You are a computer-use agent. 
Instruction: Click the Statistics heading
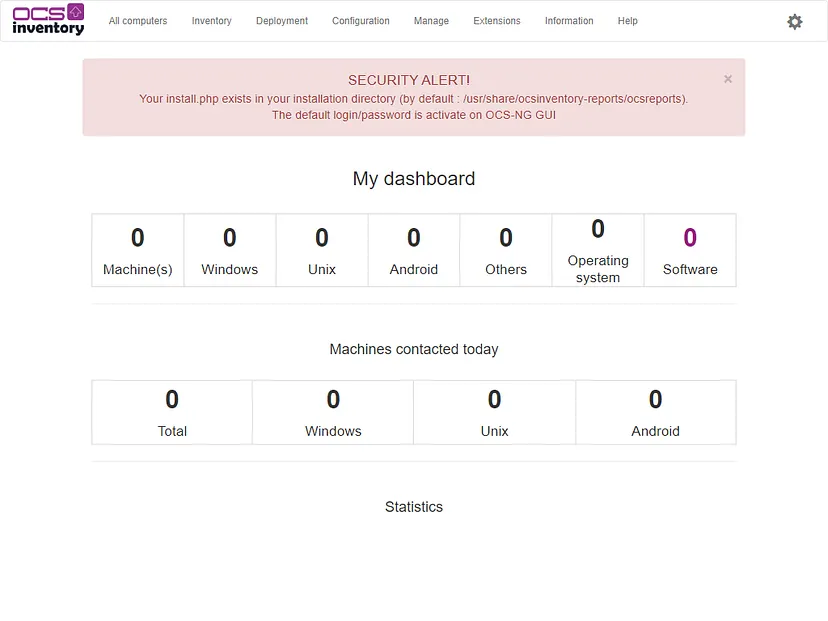point(414,507)
